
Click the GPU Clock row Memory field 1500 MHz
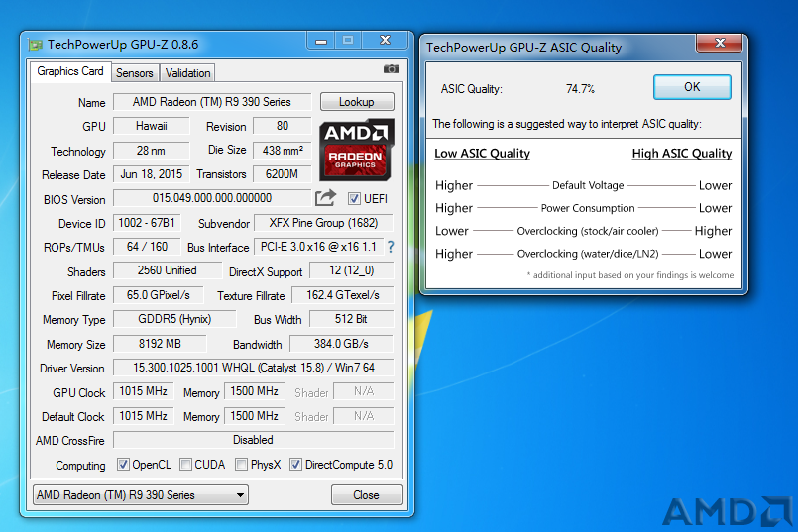pyautogui.click(x=255, y=391)
